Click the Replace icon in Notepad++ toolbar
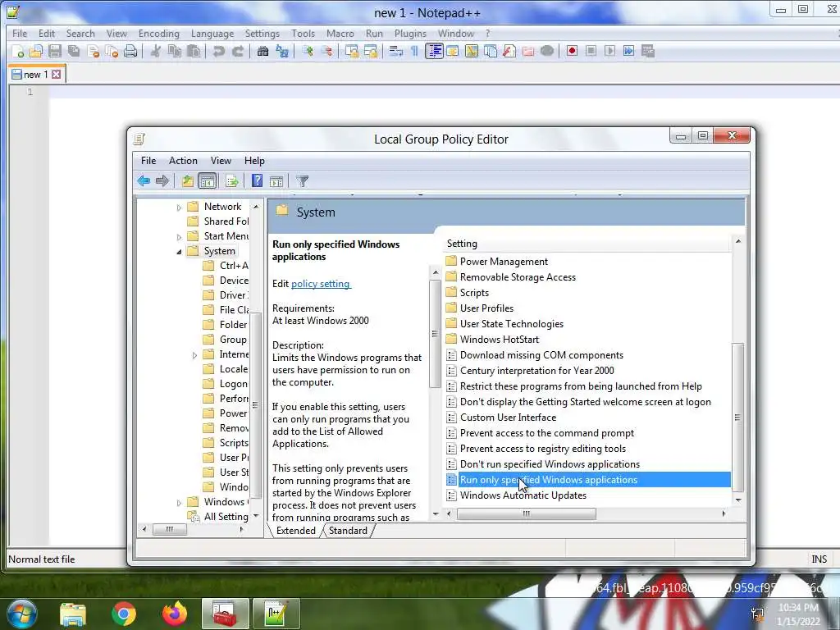 (x=282, y=52)
